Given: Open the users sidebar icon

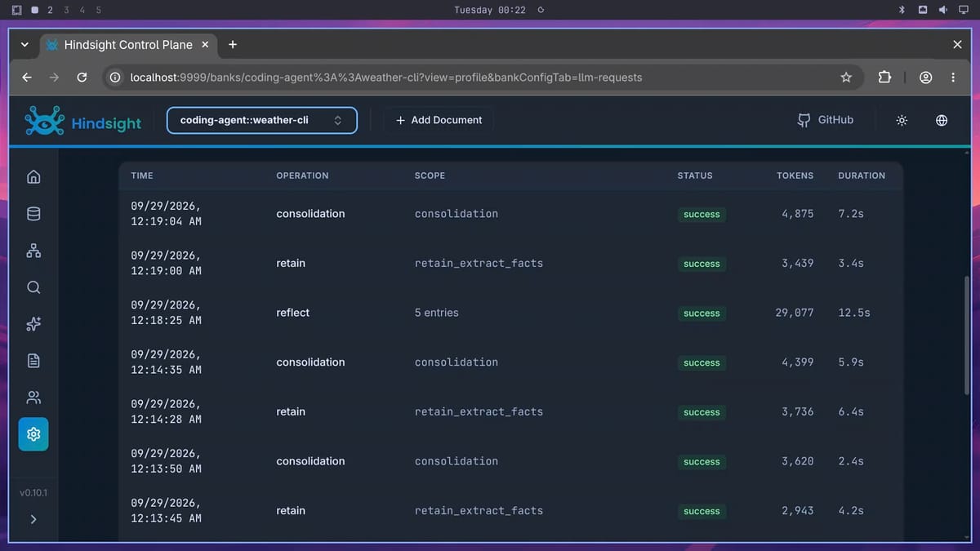Looking at the screenshot, I should pos(33,398).
